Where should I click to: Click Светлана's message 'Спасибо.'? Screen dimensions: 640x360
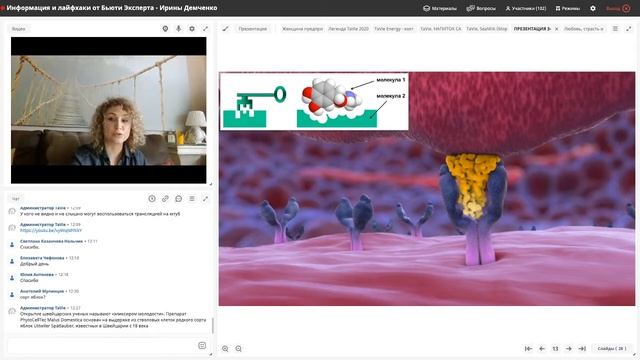click(x=29, y=247)
